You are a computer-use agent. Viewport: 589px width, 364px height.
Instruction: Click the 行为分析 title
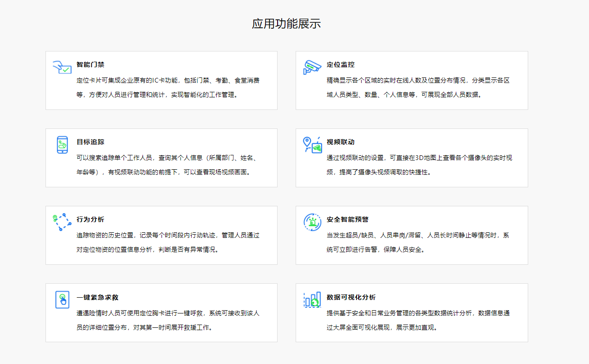(90, 219)
